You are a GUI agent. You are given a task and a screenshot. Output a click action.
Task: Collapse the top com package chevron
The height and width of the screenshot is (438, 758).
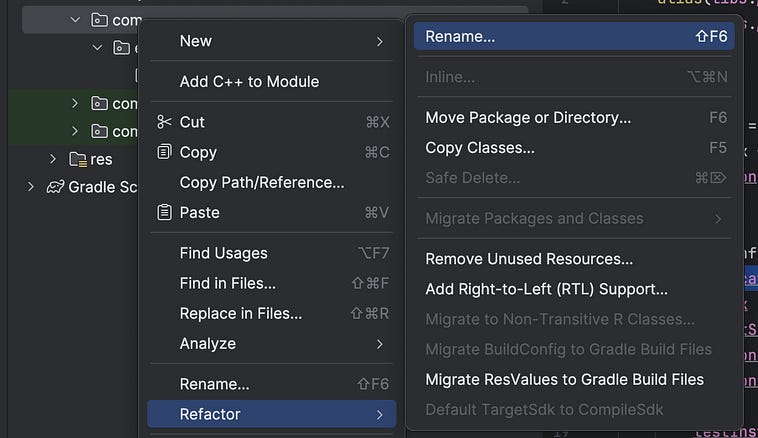75,20
